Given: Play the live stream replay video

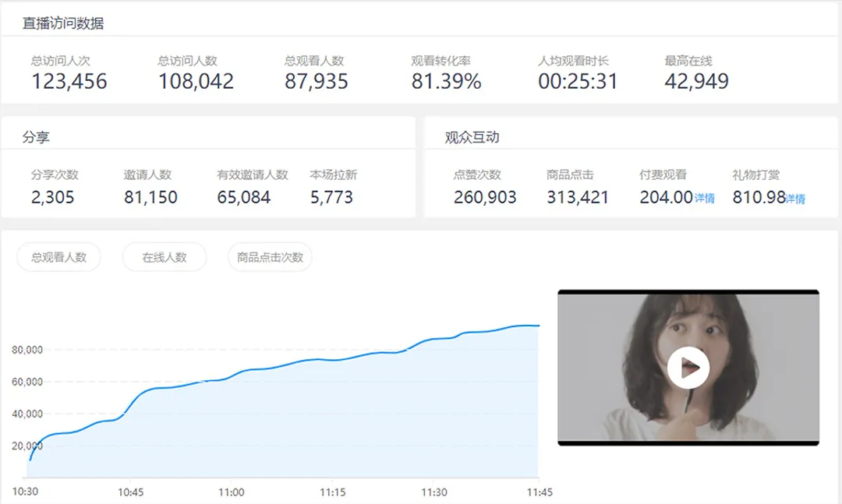Looking at the screenshot, I should pyautogui.click(x=688, y=368).
